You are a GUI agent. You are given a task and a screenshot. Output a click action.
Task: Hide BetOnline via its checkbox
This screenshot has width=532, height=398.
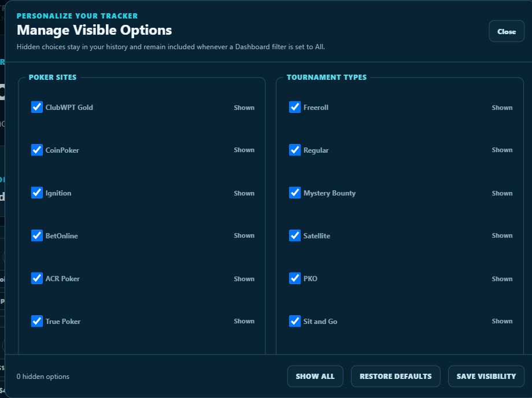(x=36, y=235)
